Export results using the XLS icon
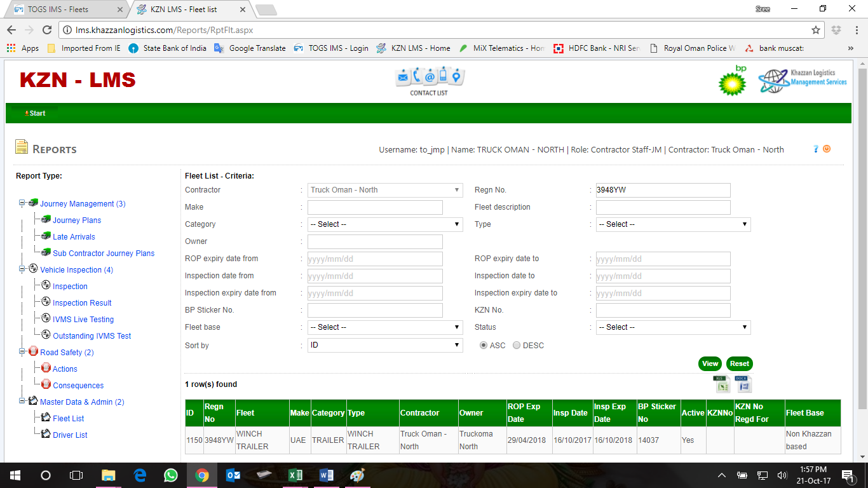 point(721,384)
